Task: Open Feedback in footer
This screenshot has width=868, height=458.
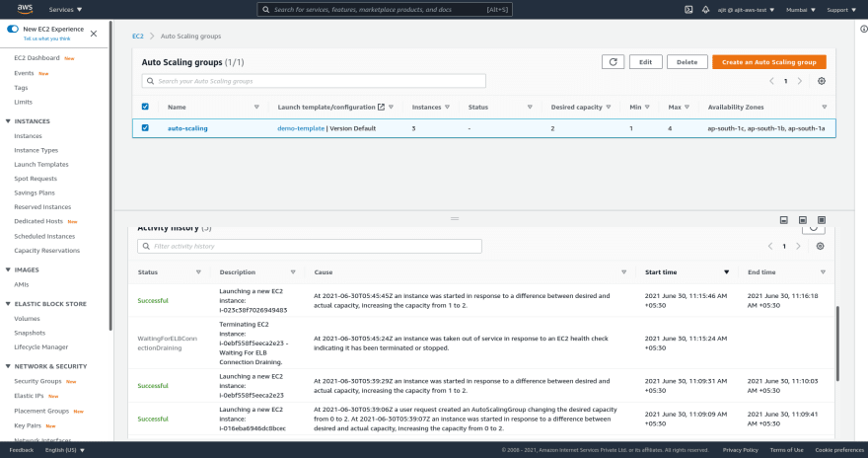Action: 22,450
